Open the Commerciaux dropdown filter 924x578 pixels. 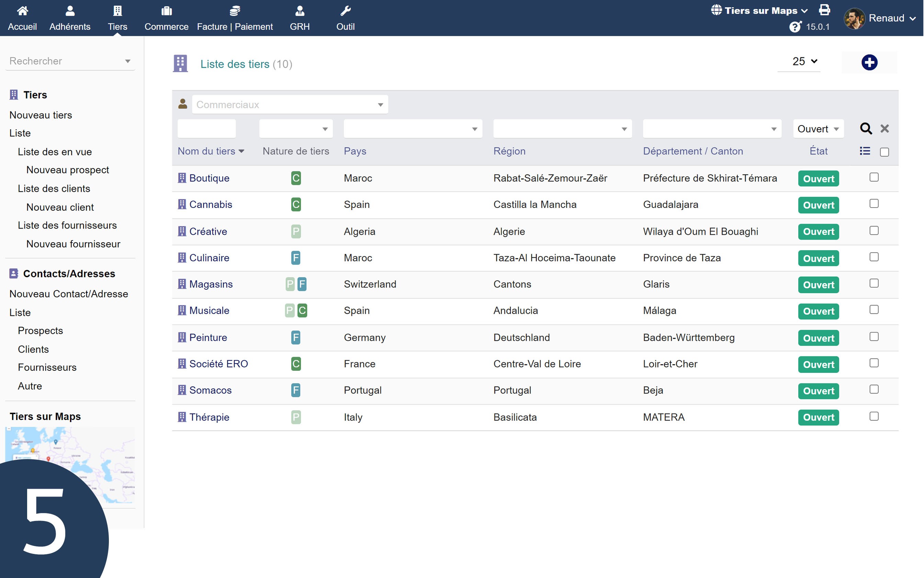click(290, 104)
